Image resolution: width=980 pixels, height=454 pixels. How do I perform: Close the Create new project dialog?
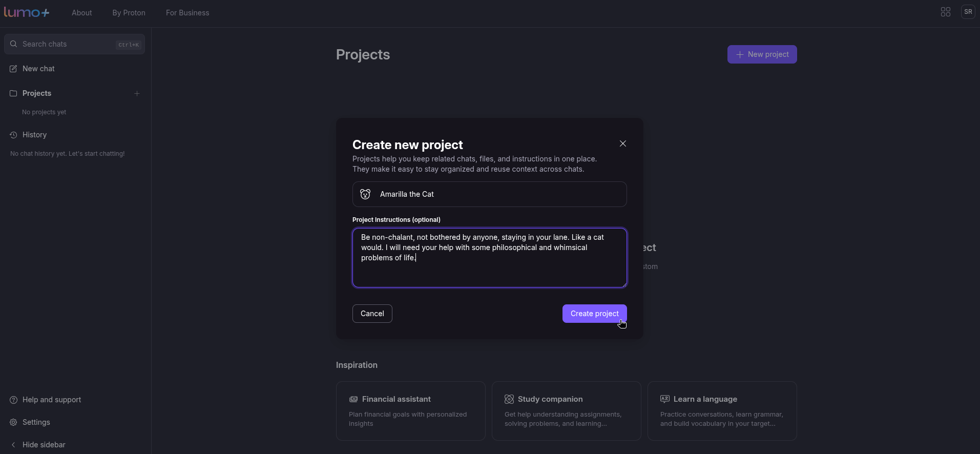coord(622,143)
